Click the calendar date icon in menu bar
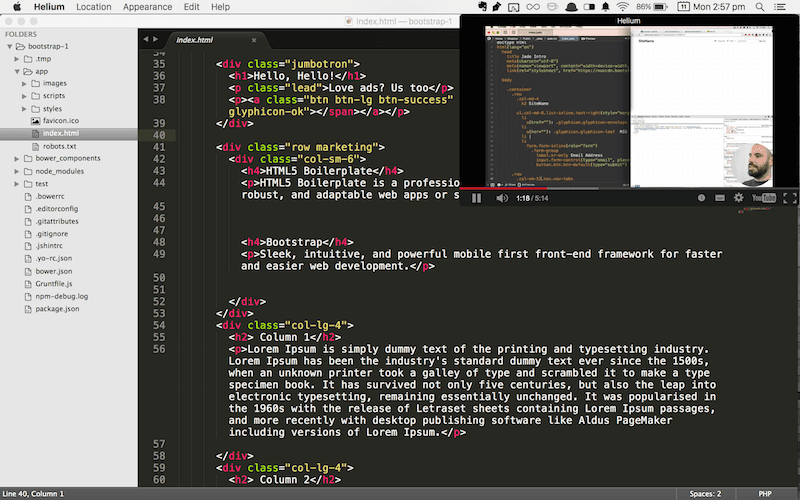800x500 pixels. 683,7
